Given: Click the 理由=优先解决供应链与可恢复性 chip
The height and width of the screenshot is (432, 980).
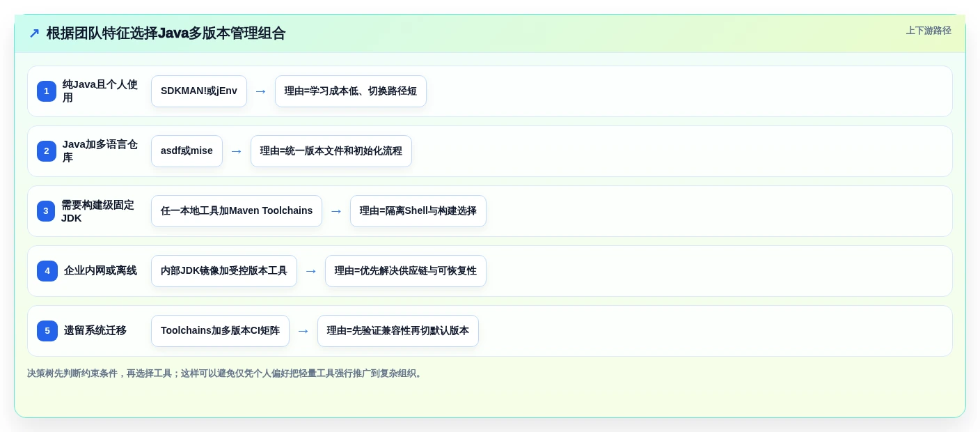Looking at the screenshot, I should 406,271.
